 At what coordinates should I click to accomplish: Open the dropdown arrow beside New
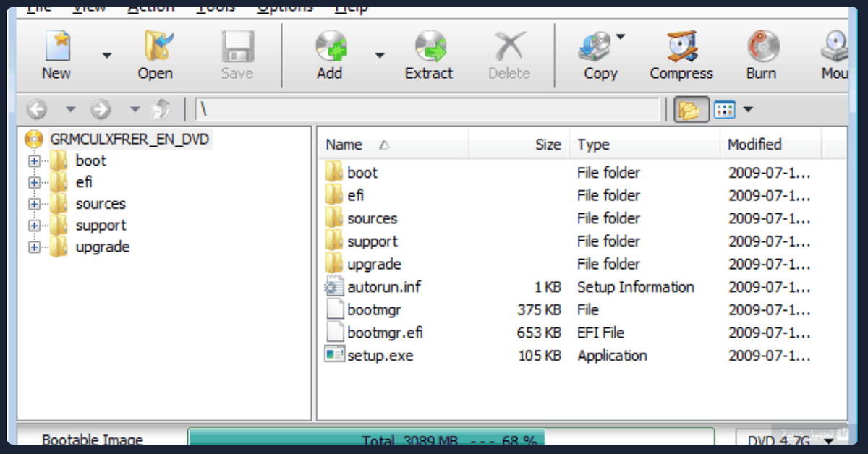(x=107, y=55)
